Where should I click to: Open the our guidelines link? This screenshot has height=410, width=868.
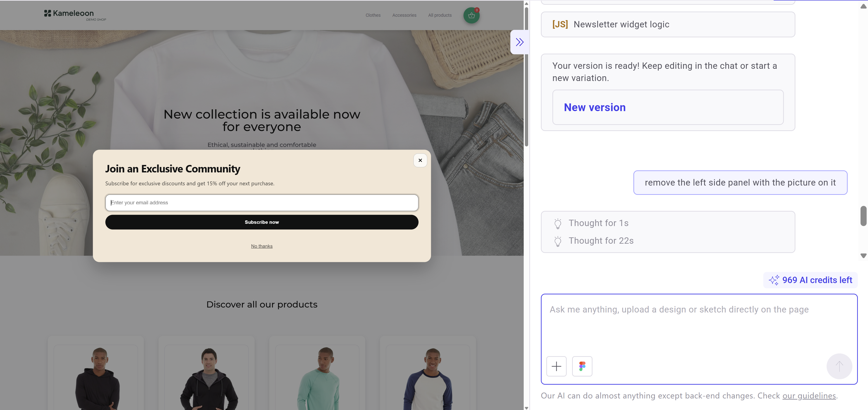click(809, 396)
